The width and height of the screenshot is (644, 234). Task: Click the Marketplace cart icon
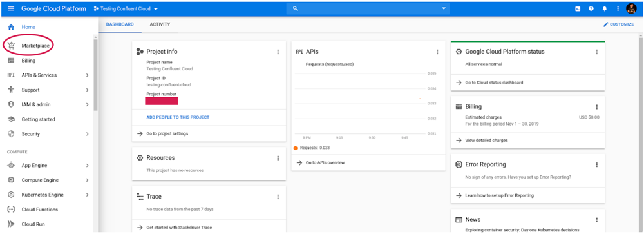point(11,46)
